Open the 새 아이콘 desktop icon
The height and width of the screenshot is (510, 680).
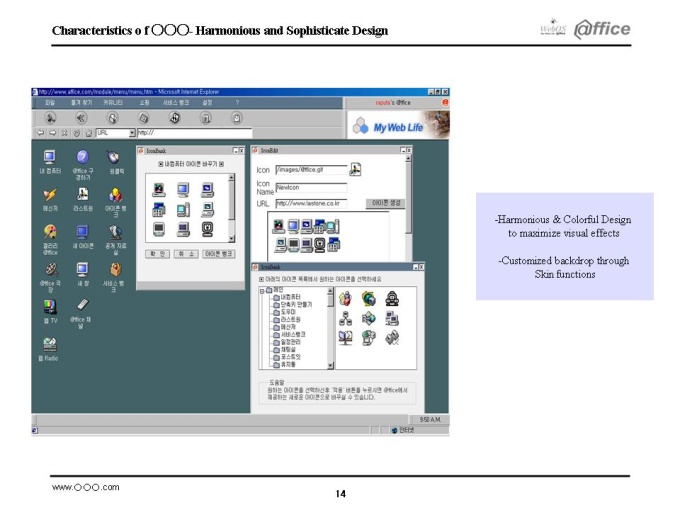[x=82, y=232]
